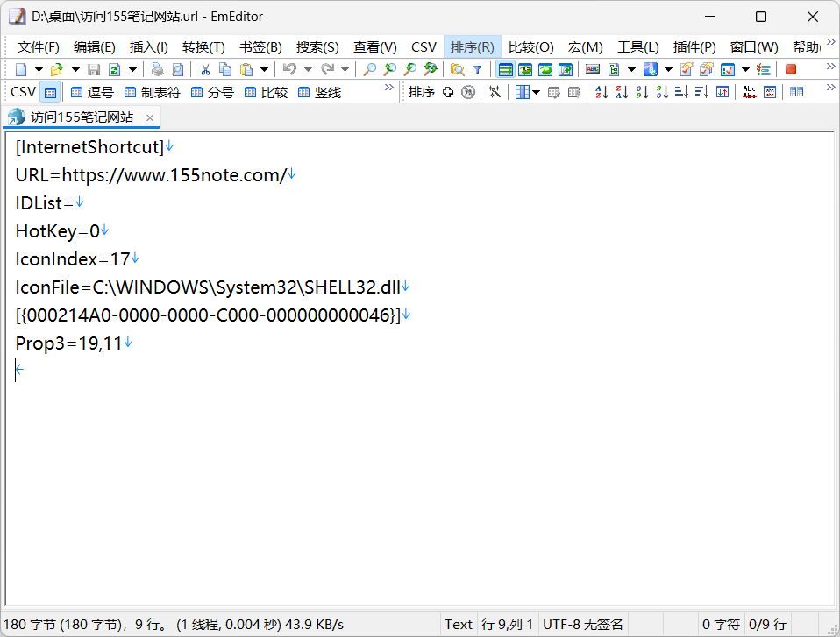The image size is (840, 637).
Task: Click UTF-8 无签名 encoding in status bar
Action: [582, 624]
